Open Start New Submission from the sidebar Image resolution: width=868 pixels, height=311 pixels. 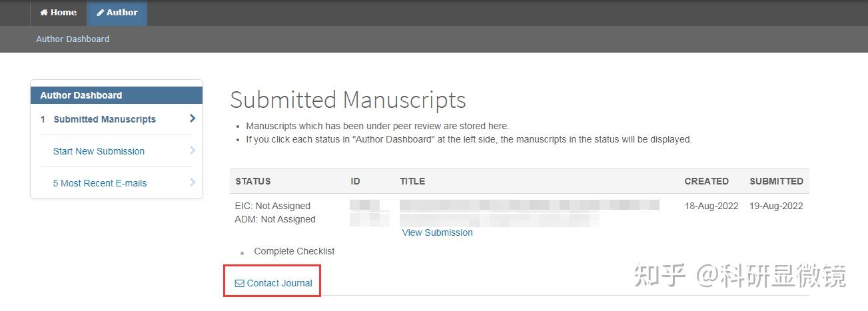click(99, 151)
